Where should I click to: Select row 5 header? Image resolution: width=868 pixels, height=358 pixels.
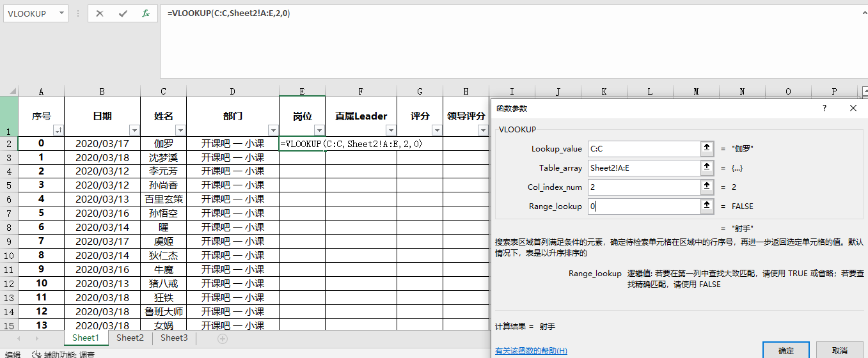9,185
